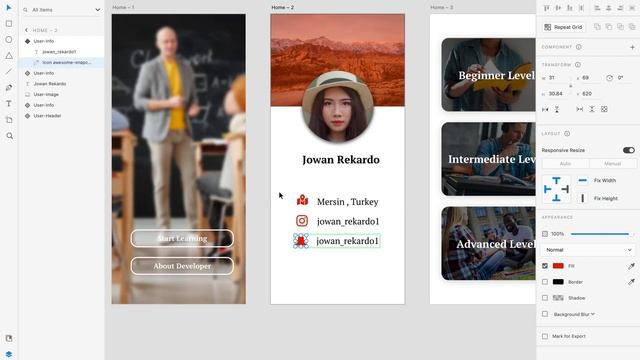The image size is (640, 360).
Task: Toggle the Responsive Resize switch
Action: tap(629, 150)
